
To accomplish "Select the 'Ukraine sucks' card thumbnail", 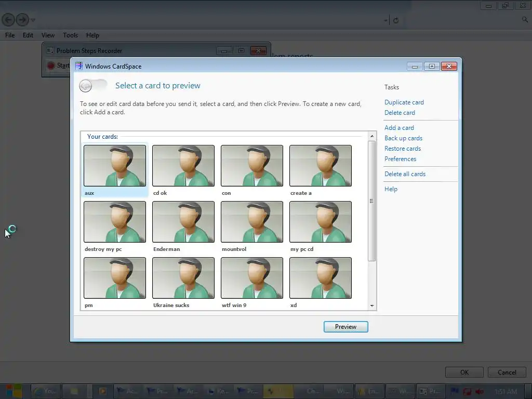I will point(183,278).
